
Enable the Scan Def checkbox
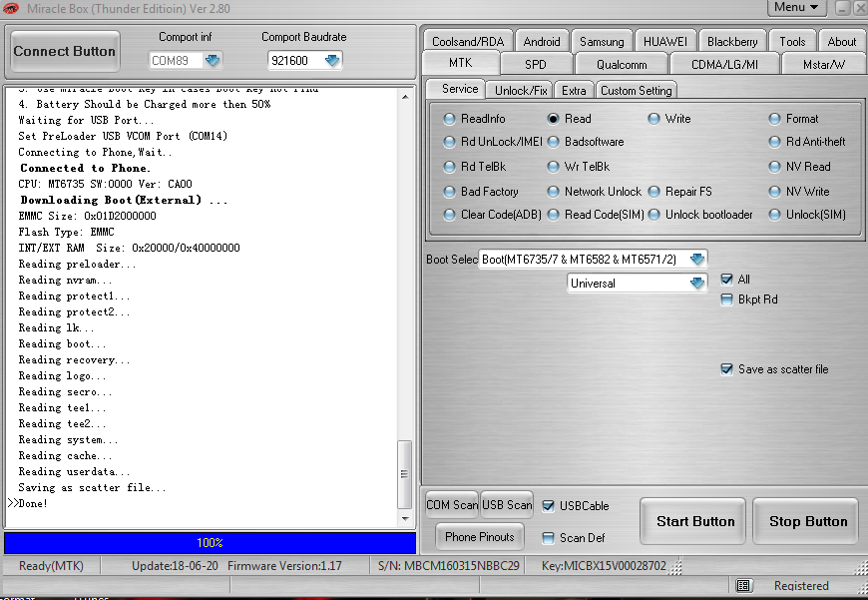coord(548,537)
